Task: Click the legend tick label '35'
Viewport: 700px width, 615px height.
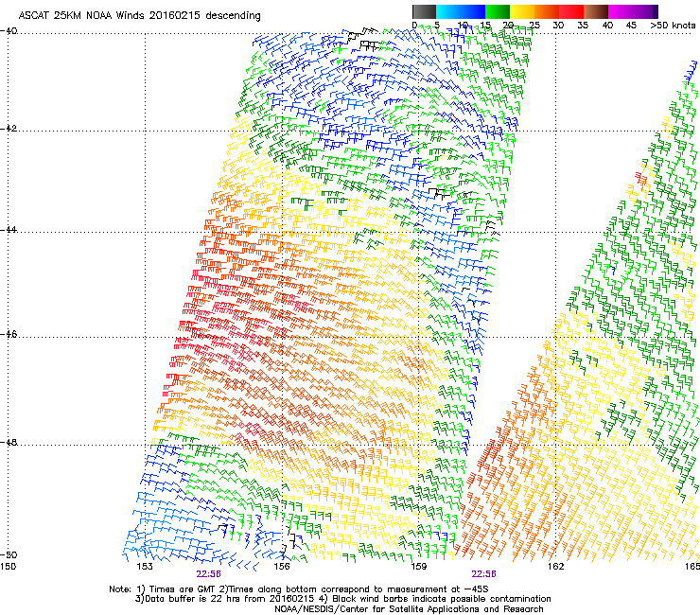Action: pos(583,25)
